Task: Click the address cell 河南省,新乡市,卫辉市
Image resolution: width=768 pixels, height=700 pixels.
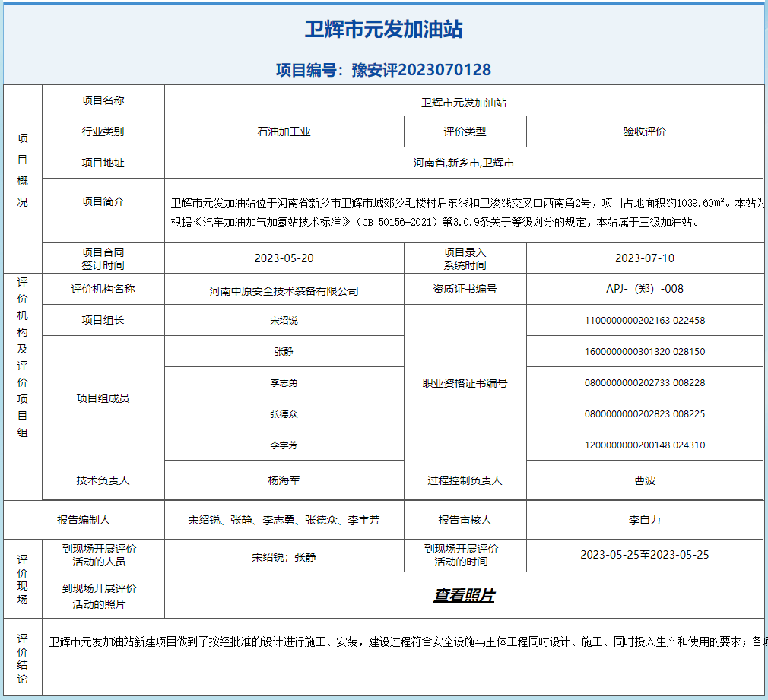Action: point(464,163)
